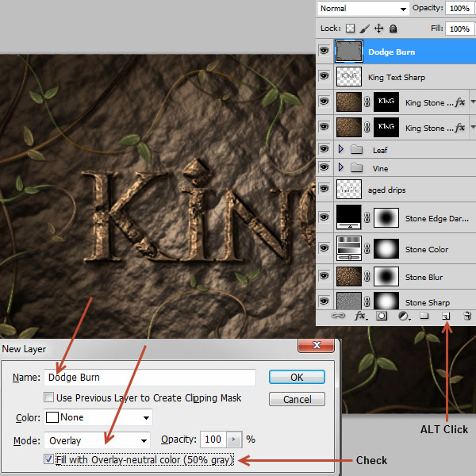Click the Fill 100% field

point(460,29)
